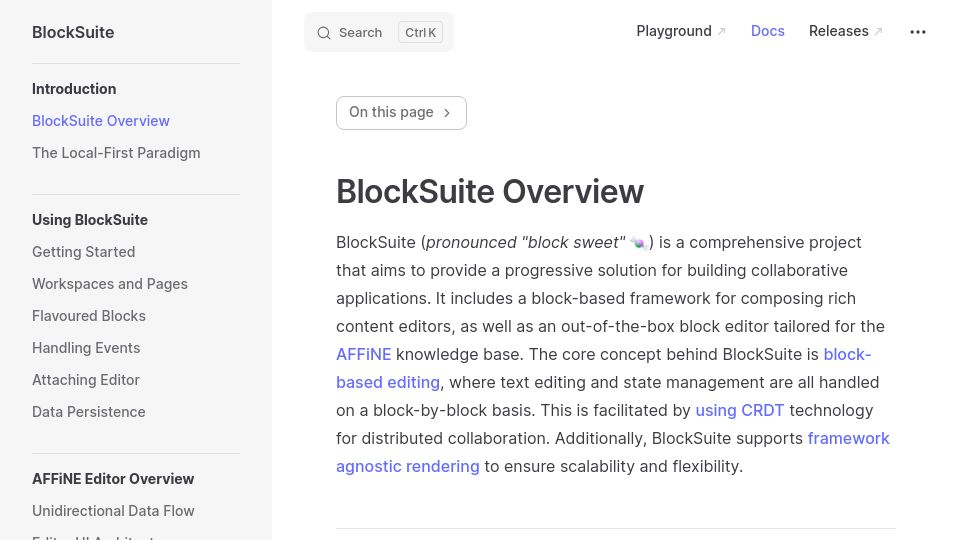Click the Releases external link arrow
The image size is (960, 540).
pos(878,31)
